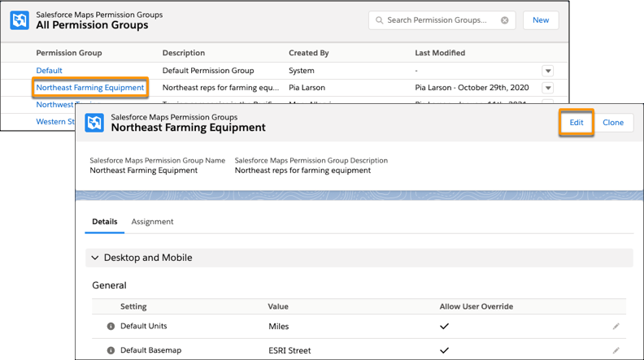Click the pencil edit icon on Default Basemap row
Screen dimensions: 644x360
616,350
